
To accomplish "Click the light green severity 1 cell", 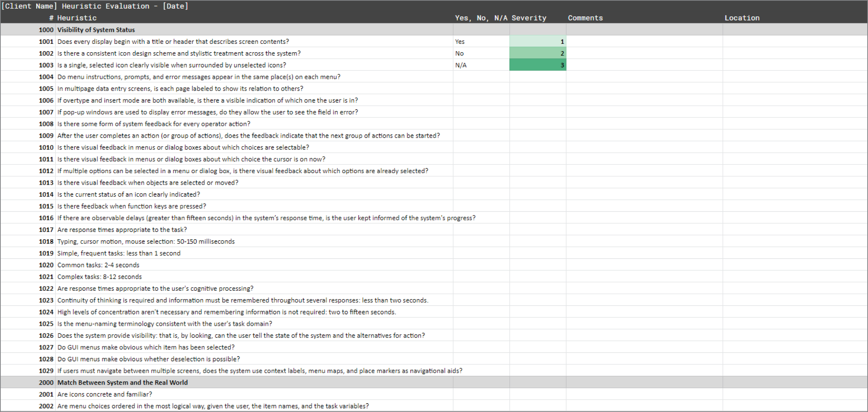I will click(x=538, y=42).
